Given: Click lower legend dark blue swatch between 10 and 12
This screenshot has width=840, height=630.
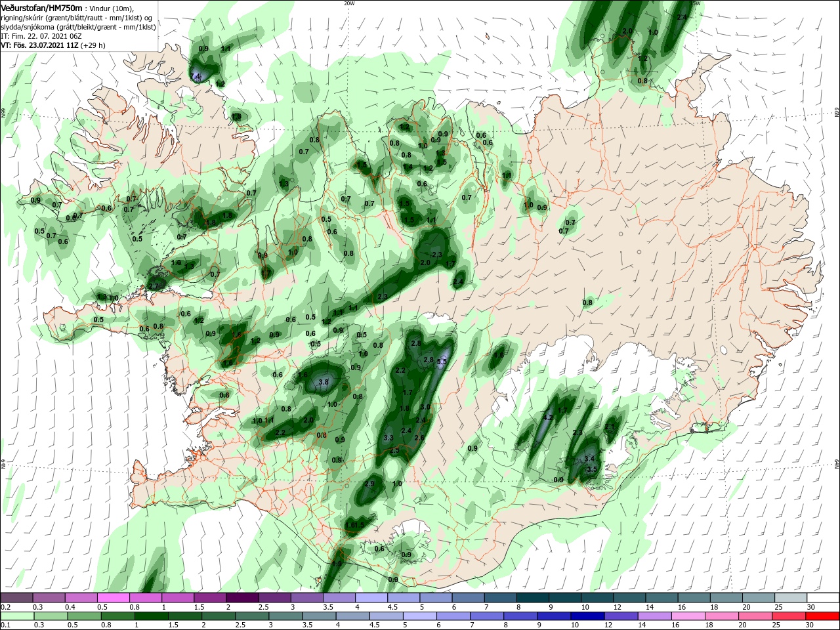Looking at the screenshot, I should pyautogui.click(x=587, y=616).
